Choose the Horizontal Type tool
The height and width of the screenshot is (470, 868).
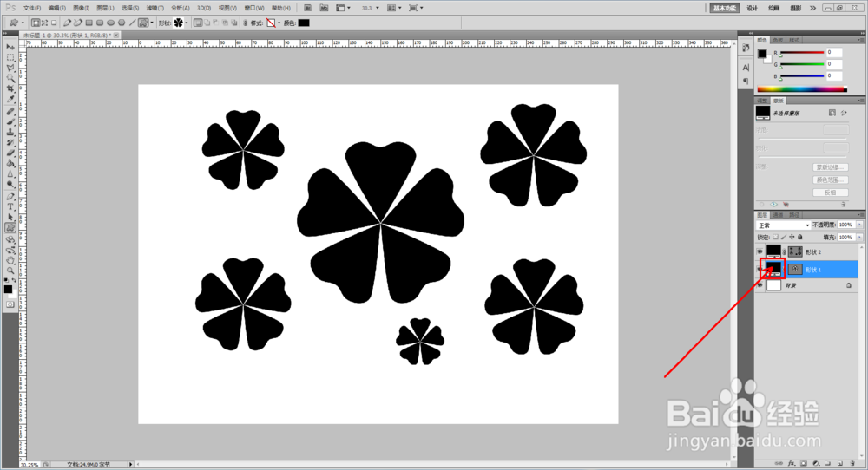(x=10, y=206)
